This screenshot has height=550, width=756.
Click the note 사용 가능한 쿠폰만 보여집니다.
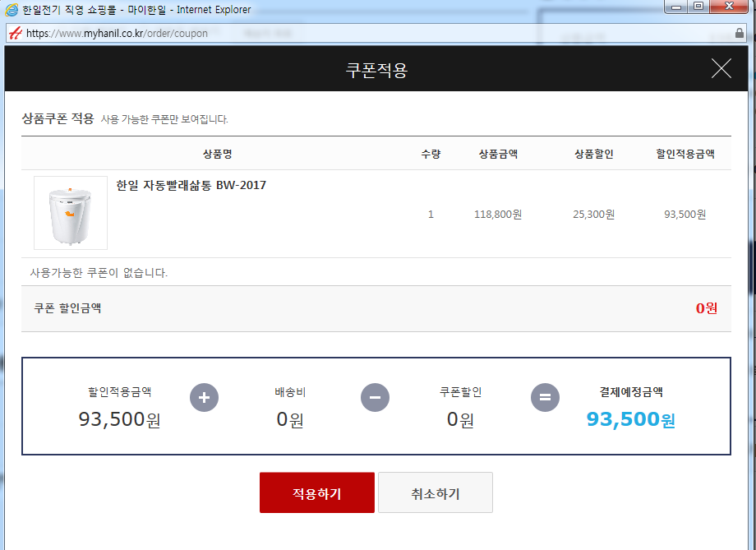pyautogui.click(x=164, y=119)
